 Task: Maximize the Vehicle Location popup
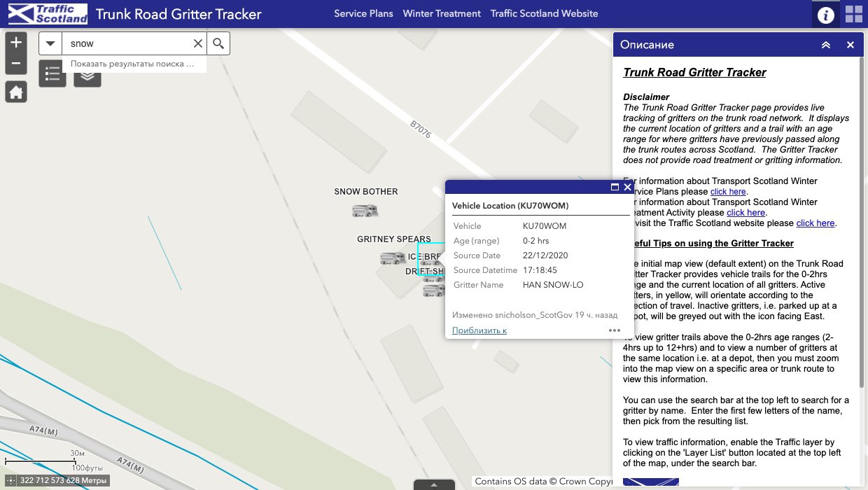coord(615,187)
